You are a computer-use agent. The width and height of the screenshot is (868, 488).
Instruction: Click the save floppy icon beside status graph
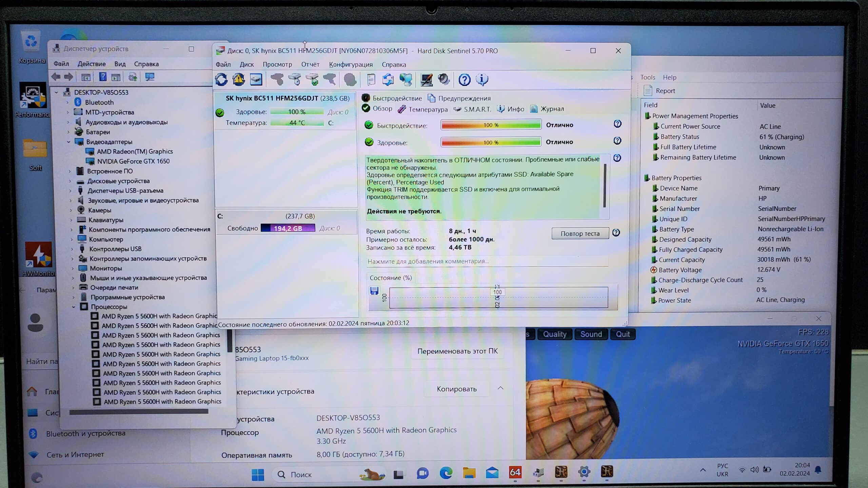click(x=374, y=291)
